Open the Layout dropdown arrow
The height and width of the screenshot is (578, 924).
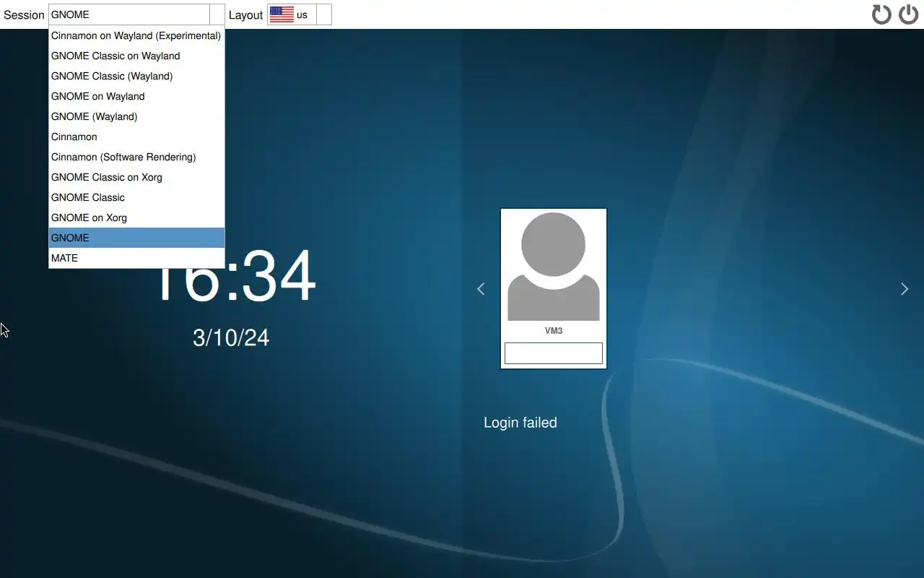point(324,14)
